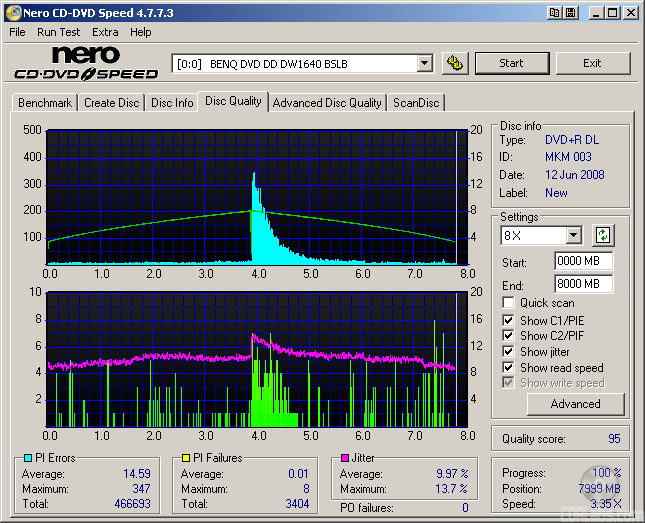Click the magenta Jitter legend square
Screen dimensions: 645x523
[345, 459]
